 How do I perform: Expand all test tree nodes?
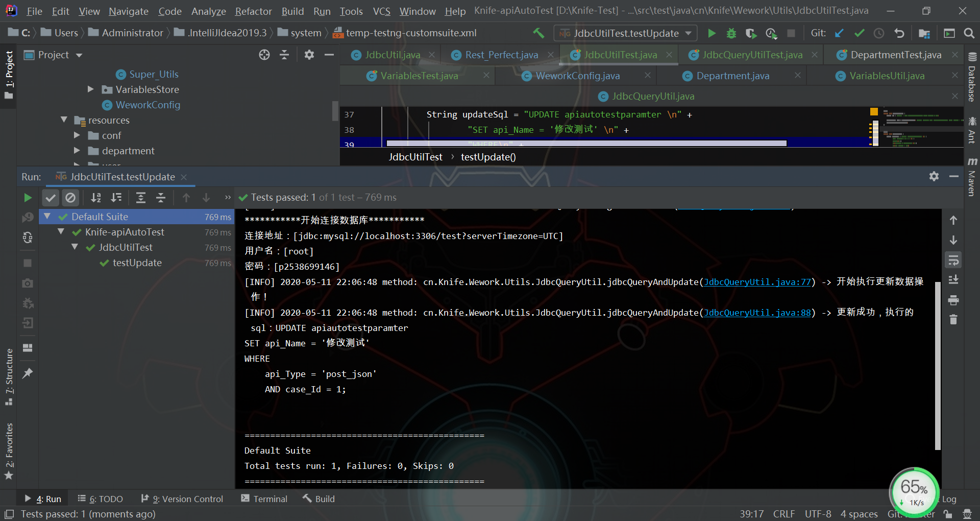coord(141,198)
